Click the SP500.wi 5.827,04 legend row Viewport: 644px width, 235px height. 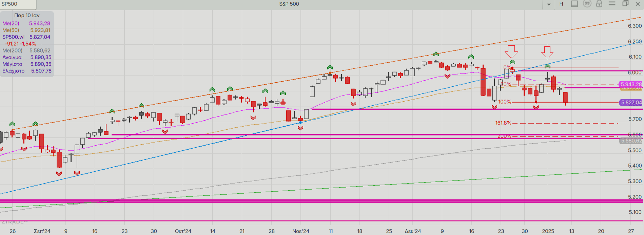tap(26, 37)
